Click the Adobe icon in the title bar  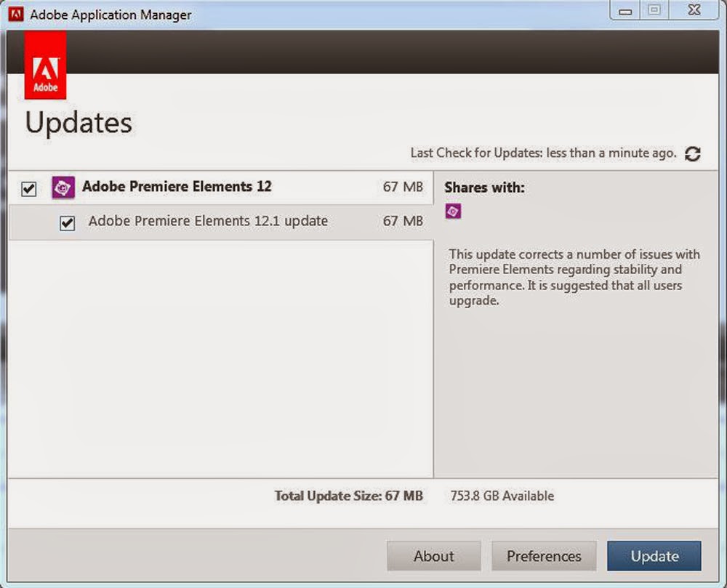pyautogui.click(x=16, y=14)
